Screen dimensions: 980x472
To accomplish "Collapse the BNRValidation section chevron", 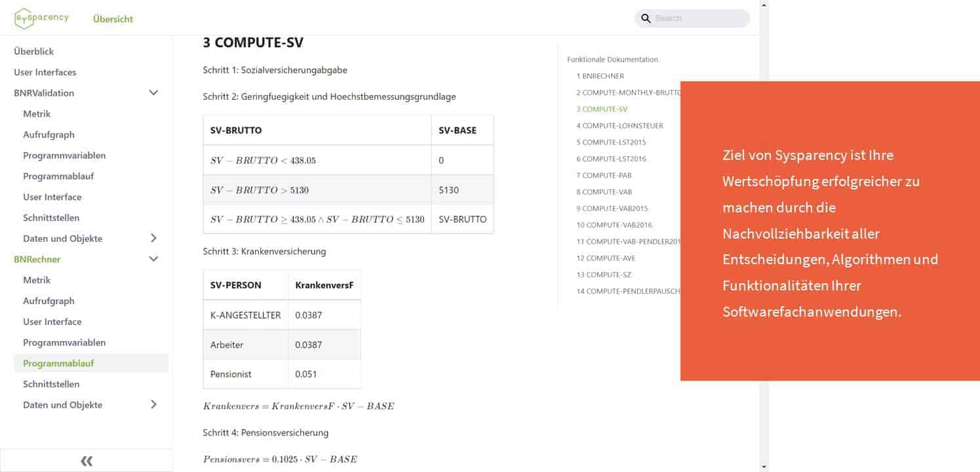I will pyautogui.click(x=153, y=93).
